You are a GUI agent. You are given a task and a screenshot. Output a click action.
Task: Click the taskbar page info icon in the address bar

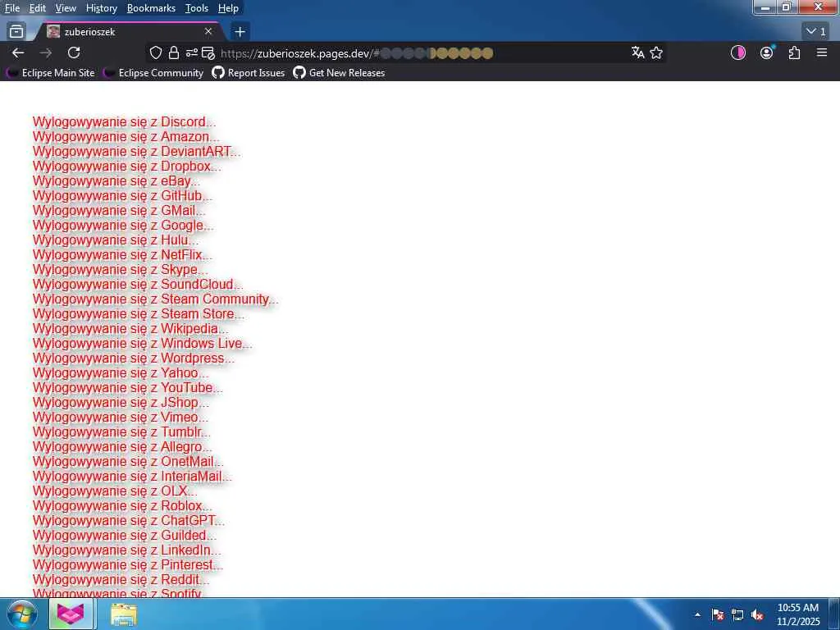208,52
